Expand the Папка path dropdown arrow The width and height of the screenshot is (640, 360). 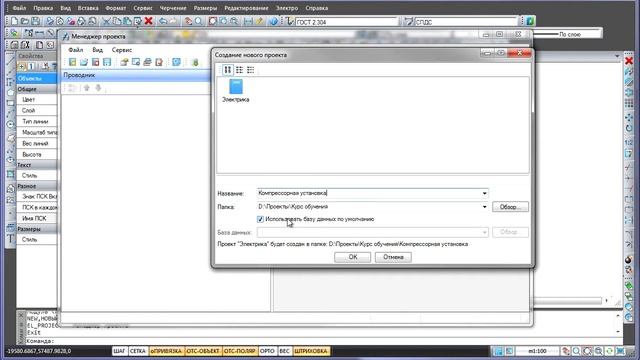[x=484, y=207]
